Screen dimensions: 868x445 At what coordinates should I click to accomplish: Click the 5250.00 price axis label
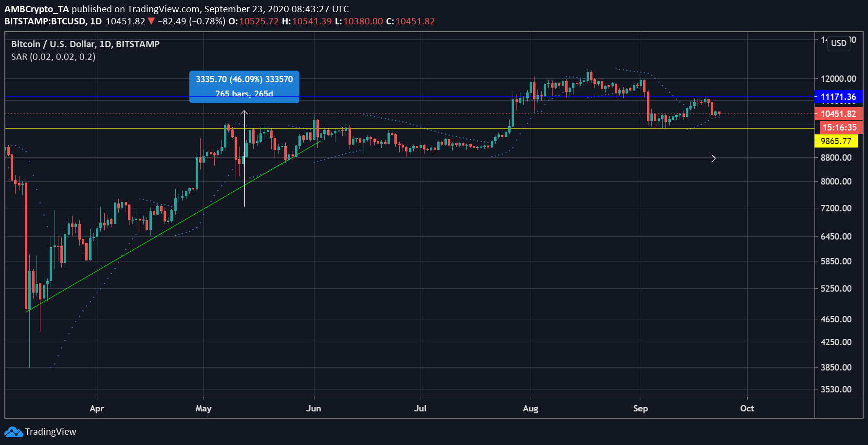pyautogui.click(x=836, y=289)
